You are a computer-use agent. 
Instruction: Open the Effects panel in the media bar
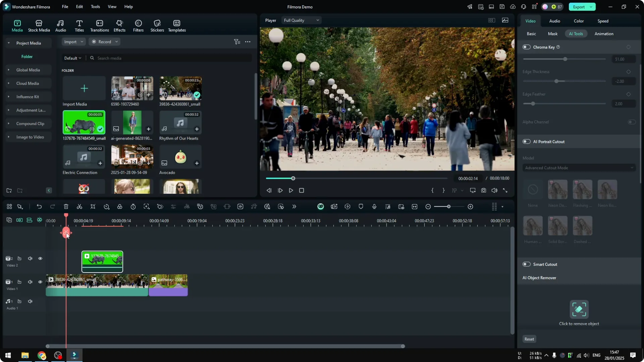(x=119, y=25)
